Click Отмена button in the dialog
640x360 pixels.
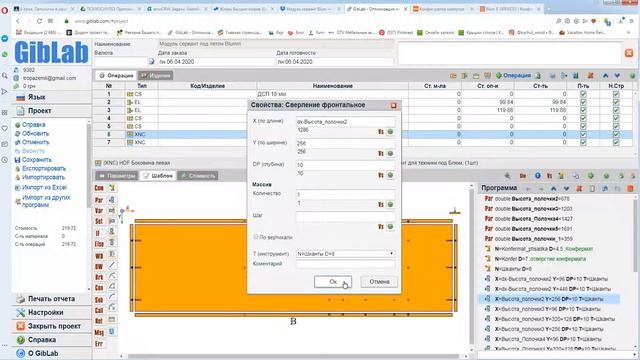tap(379, 282)
